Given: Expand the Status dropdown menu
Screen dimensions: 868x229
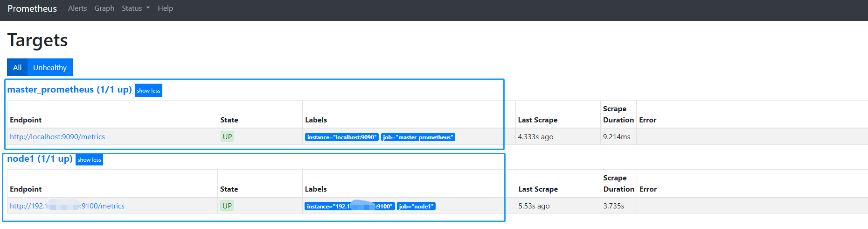Looking at the screenshot, I should tap(136, 8).
